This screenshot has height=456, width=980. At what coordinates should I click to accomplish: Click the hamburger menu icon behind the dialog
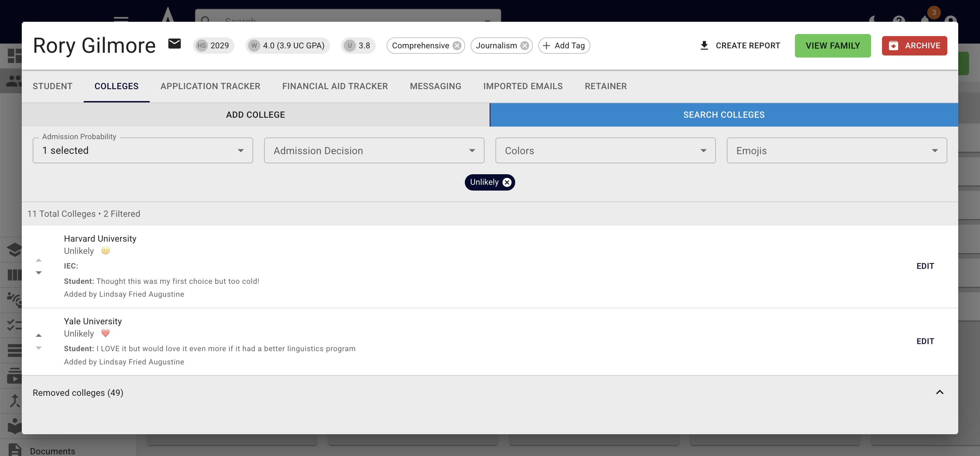click(121, 19)
